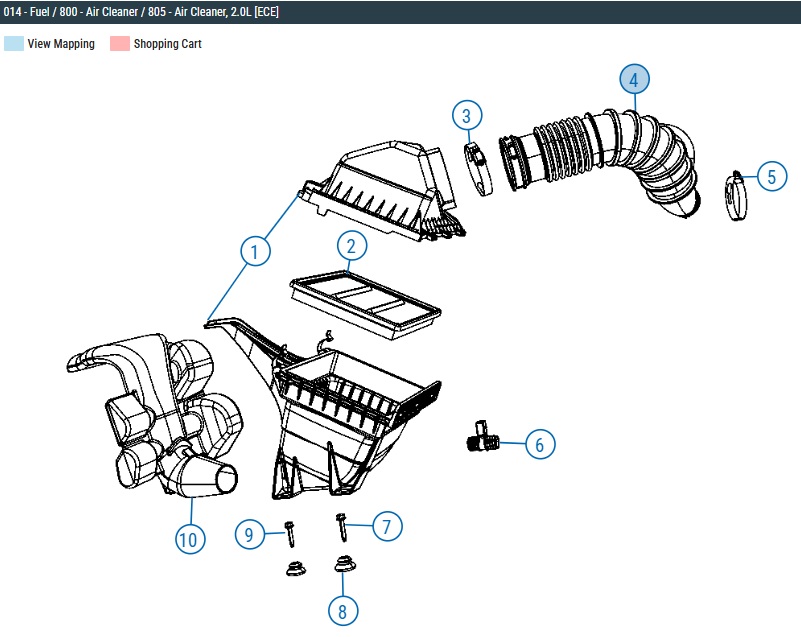This screenshot has width=801, height=637.
Task: Click the pink Shopping Cart legend swatch
Action: tap(120, 43)
